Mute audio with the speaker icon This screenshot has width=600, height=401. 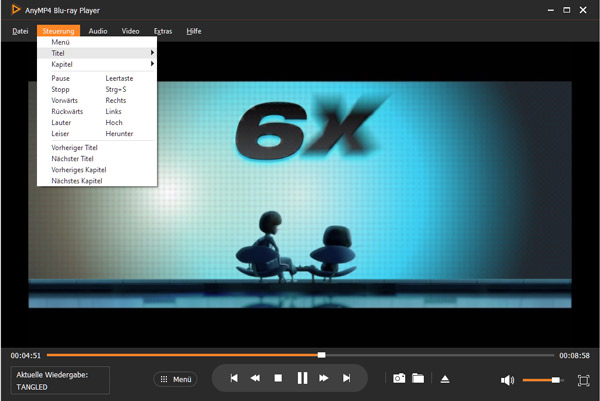pyautogui.click(x=507, y=380)
